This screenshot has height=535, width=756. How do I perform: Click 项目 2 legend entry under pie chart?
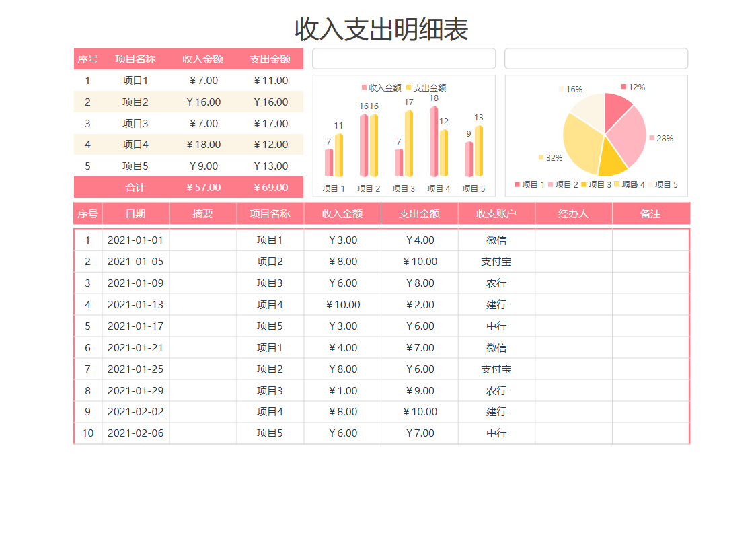coord(563,185)
